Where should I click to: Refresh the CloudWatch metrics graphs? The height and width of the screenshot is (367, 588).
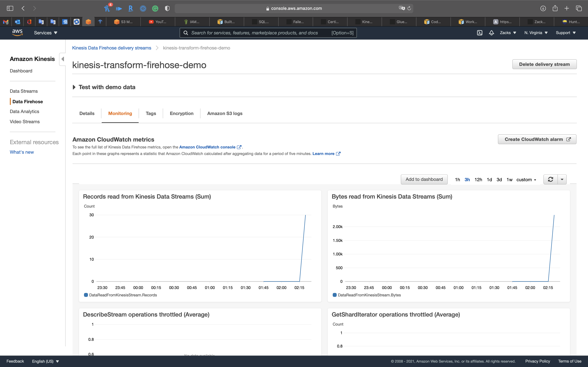550,179
